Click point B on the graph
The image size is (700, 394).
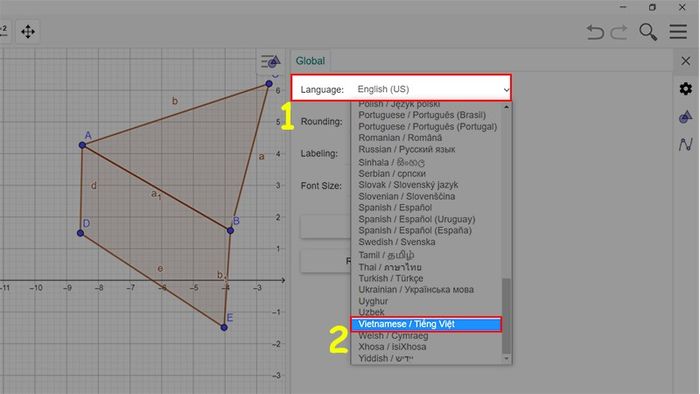click(230, 231)
